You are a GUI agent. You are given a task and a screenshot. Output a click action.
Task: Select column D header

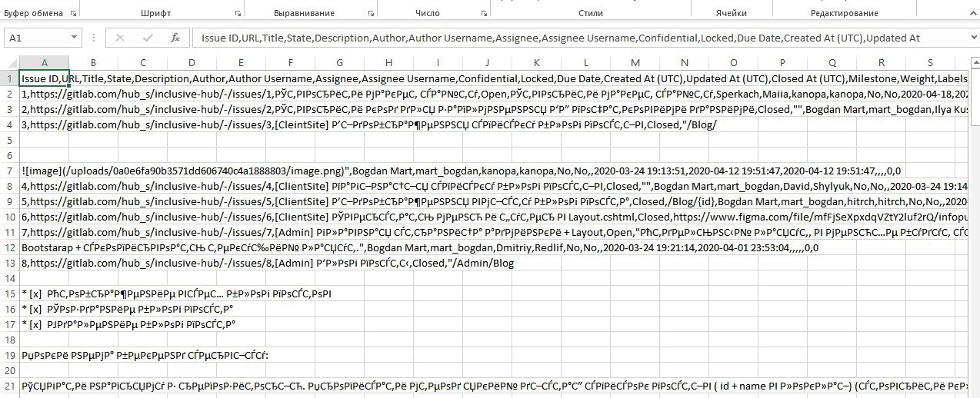[x=192, y=63]
